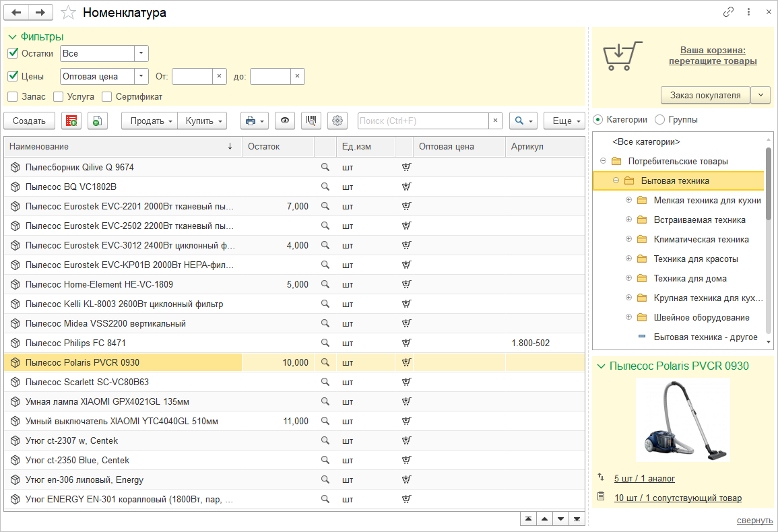Click magnifier icon in Пылесос BQ VC1802B row

(325, 187)
